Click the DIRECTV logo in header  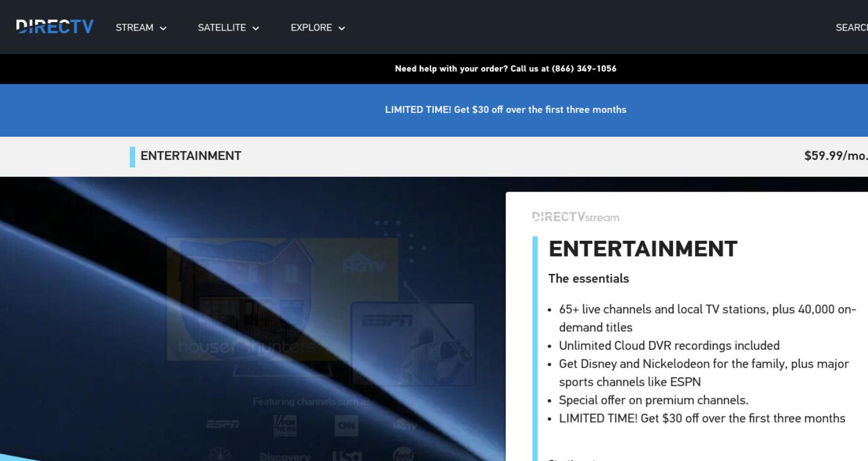pos(55,27)
